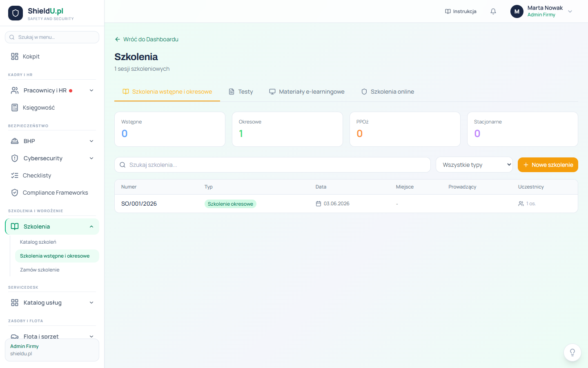Click the Katalog usług grid icon
Screen dimensions: 588x368
pos(15,303)
